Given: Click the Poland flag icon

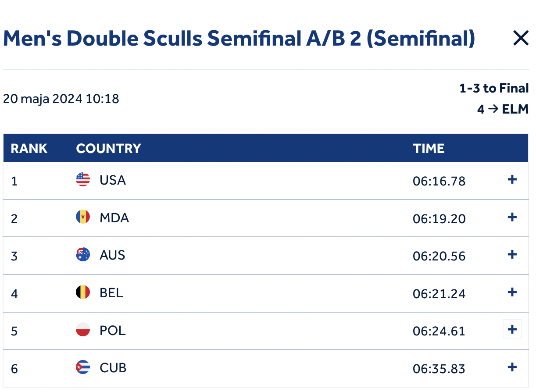Looking at the screenshot, I should [x=83, y=330].
